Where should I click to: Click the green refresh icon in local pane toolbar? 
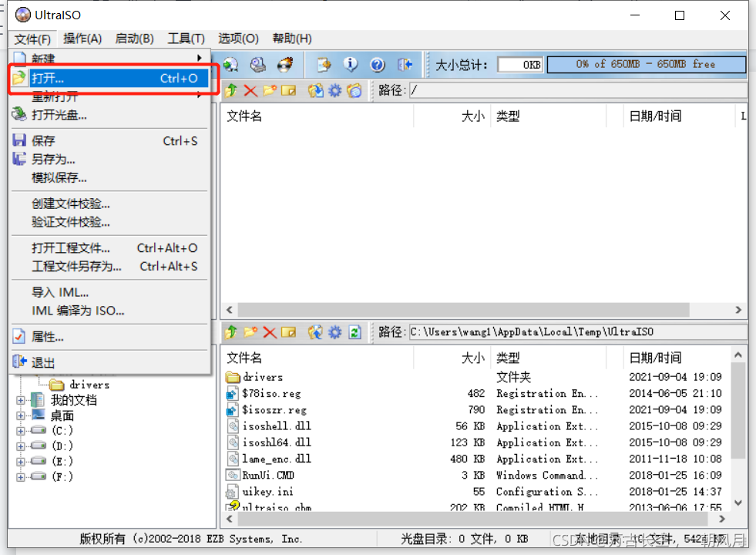pyautogui.click(x=354, y=331)
